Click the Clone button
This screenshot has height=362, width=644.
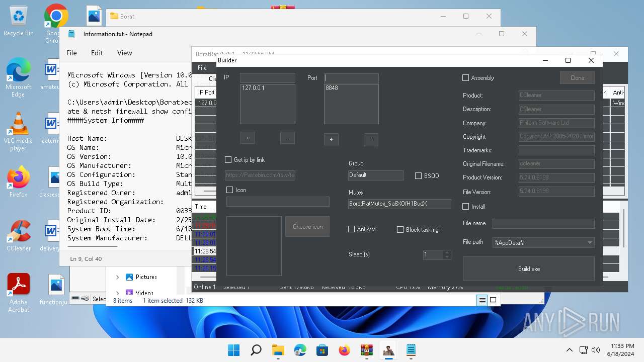point(577,78)
